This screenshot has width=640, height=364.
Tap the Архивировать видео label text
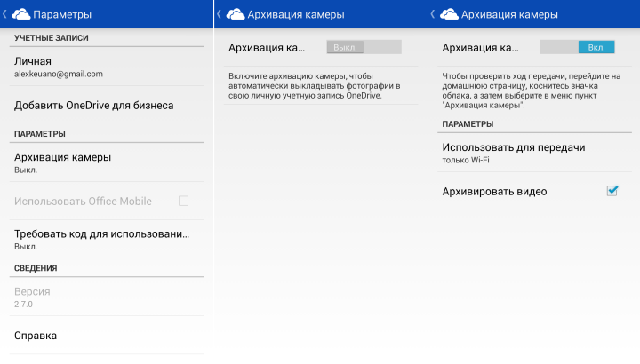tap(494, 191)
